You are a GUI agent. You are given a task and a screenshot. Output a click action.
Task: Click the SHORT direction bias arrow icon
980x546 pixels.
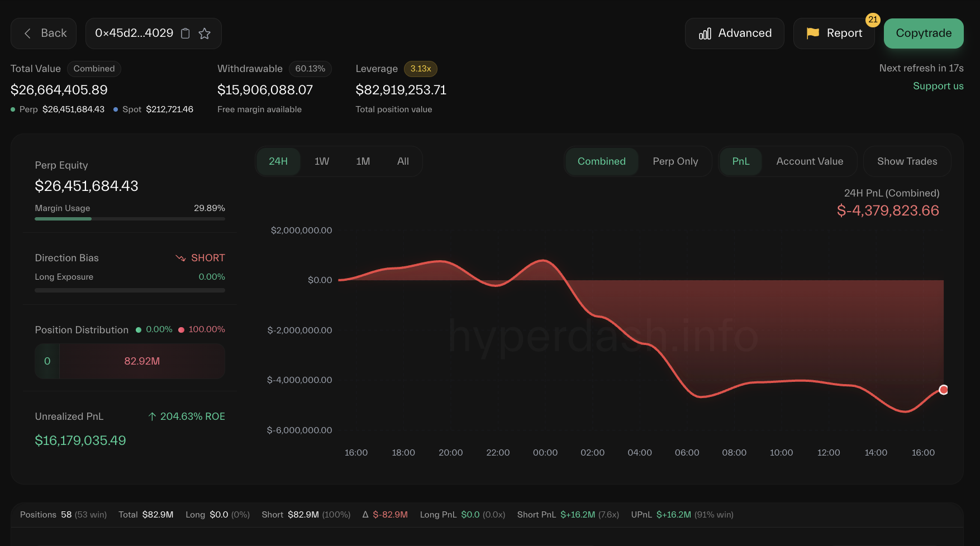click(180, 258)
